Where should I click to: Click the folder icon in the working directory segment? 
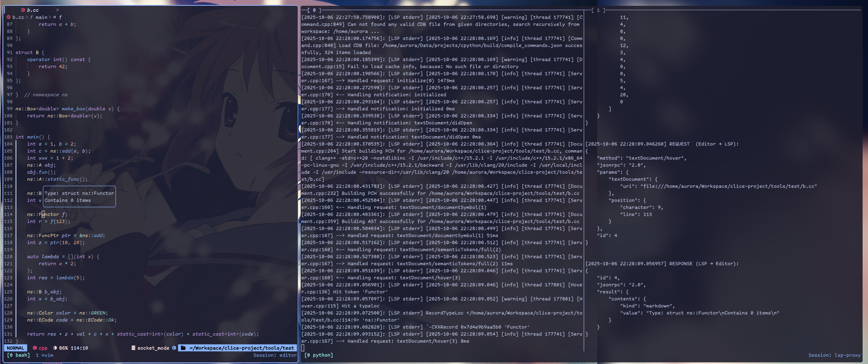click(183, 348)
